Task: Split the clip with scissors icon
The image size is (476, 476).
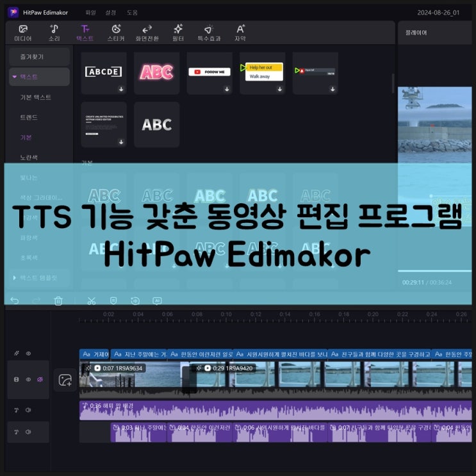Action: point(92,301)
